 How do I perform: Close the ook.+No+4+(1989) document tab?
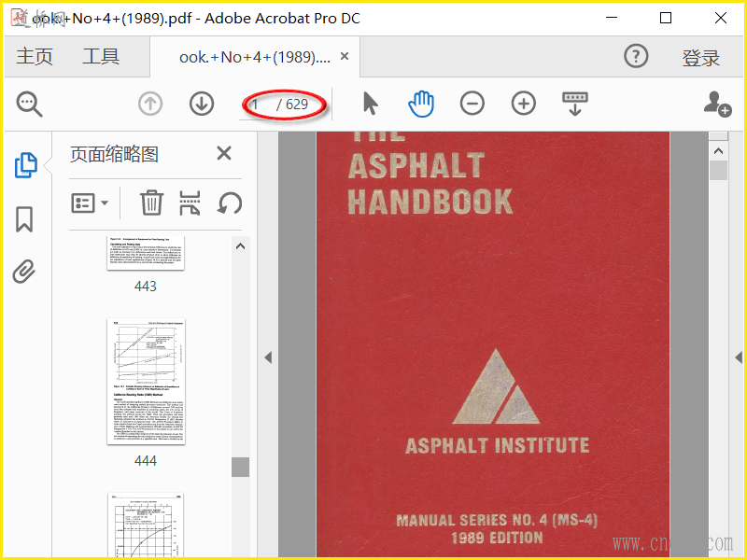click(345, 57)
